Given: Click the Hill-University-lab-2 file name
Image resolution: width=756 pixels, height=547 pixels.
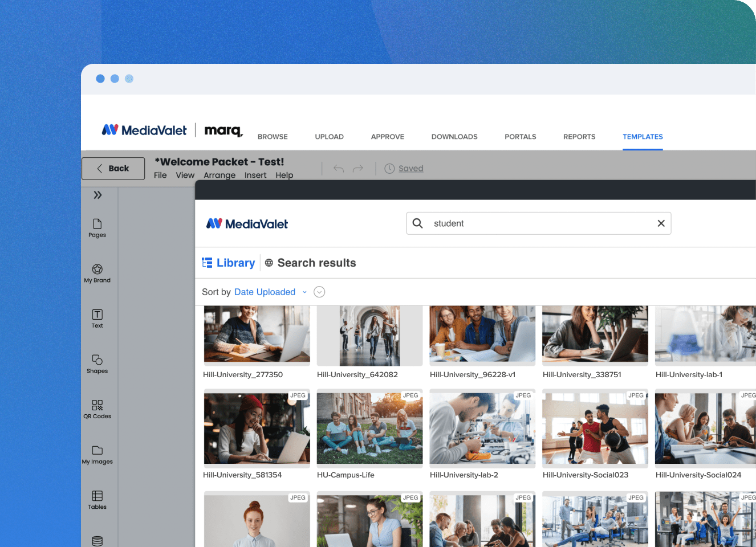Looking at the screenshot, I should pyautogui.click(x=464, y=475).
